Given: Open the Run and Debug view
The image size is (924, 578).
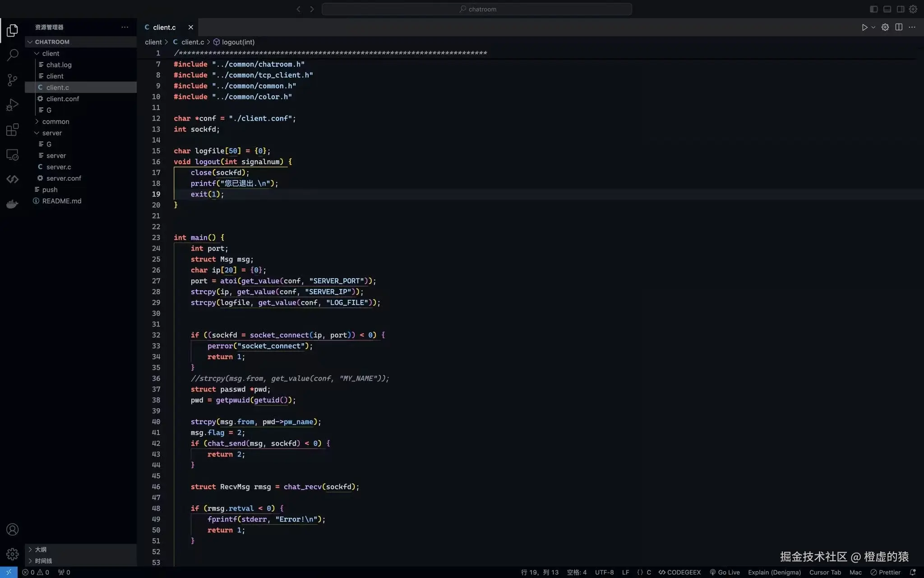Looking at the screenshot, I should [x=12, y=104].
